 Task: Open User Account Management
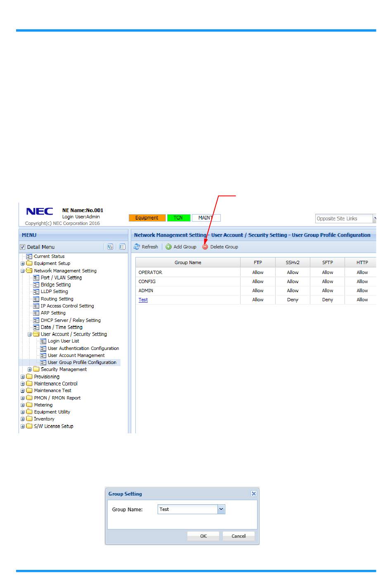pos(76,355)
